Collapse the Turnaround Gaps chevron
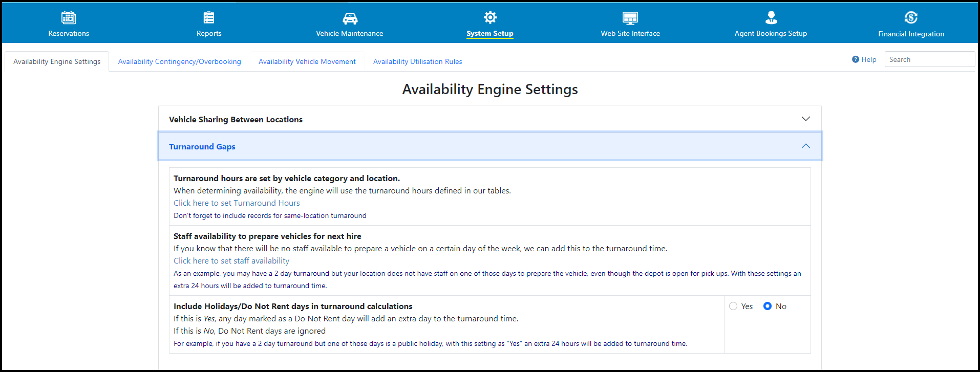 click(x=806, y=146)
